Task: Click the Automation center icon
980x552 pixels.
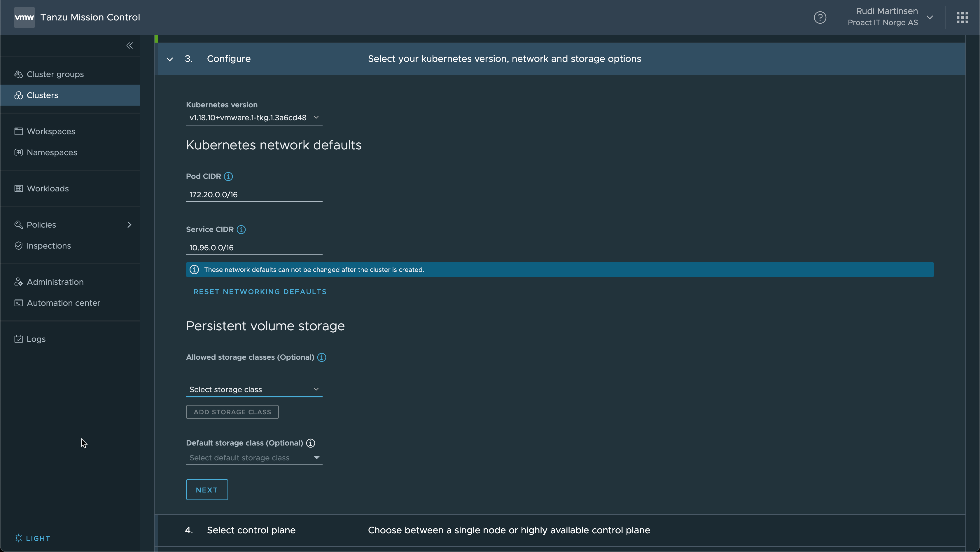Action: (19, 303)
